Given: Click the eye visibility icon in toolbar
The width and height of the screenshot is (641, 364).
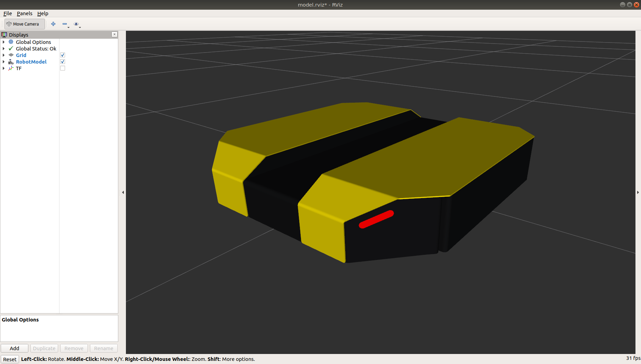Looking at the screenshot, I should pyautogui.click(x=76, y=24).
